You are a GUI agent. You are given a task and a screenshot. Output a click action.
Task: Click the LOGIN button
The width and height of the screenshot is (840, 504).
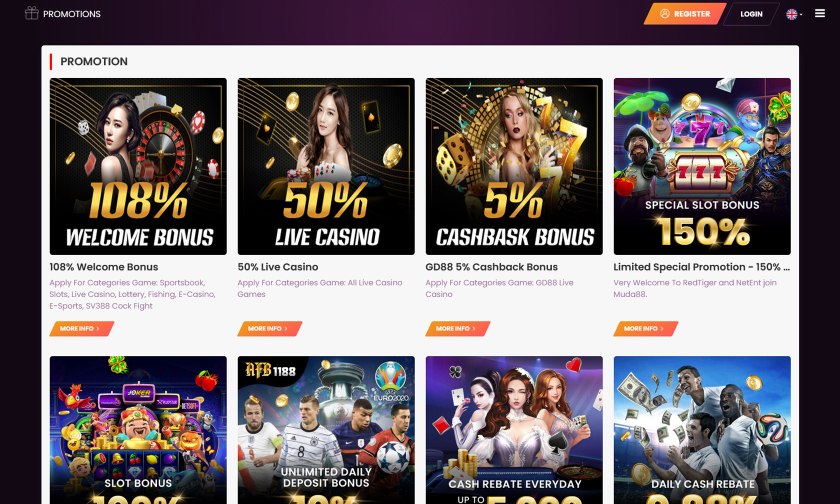pos(751,14)
